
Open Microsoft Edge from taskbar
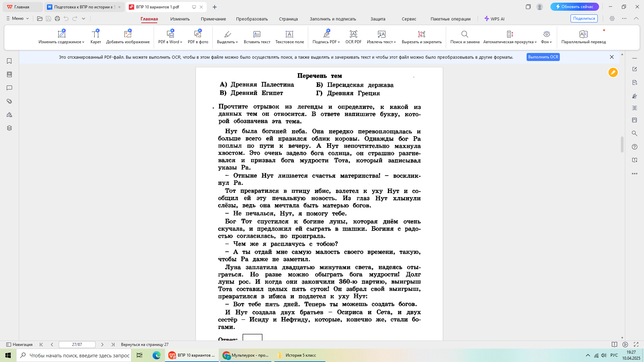click(x=157, y=355)
